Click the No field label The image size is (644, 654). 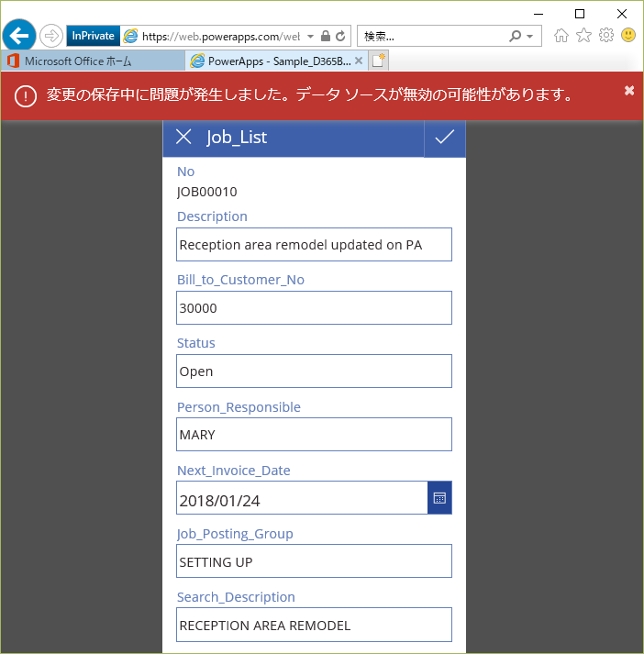click(x=185, y=172)
